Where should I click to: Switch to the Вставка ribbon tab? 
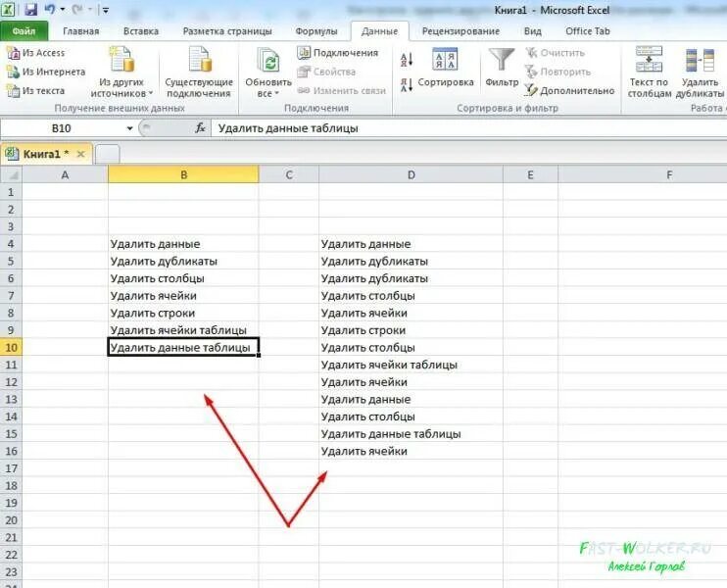click(x=141, y=31)
